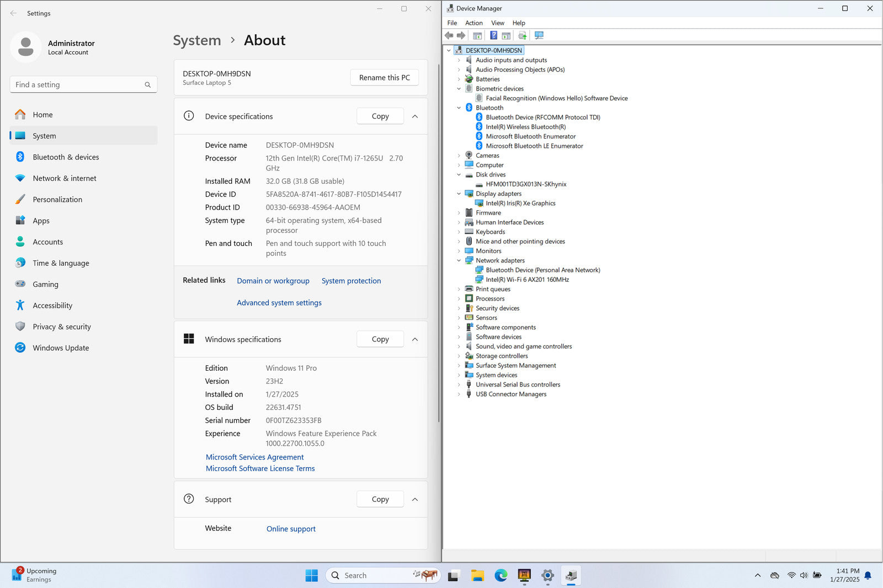
Task: Click the search magnifier in Find a setting
Action: click(x=148, y=85)
